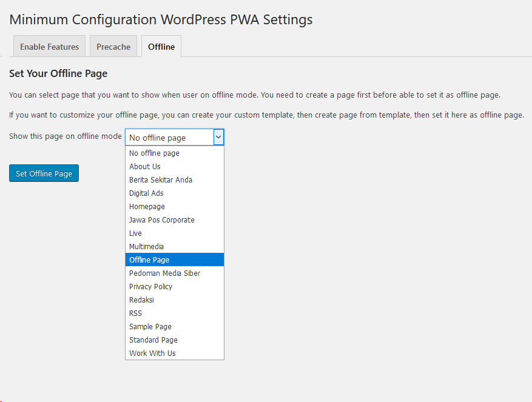Screen dimensions: 532x402
Task: Choose 'Live' in the dropdown
Action: point(174,233)
